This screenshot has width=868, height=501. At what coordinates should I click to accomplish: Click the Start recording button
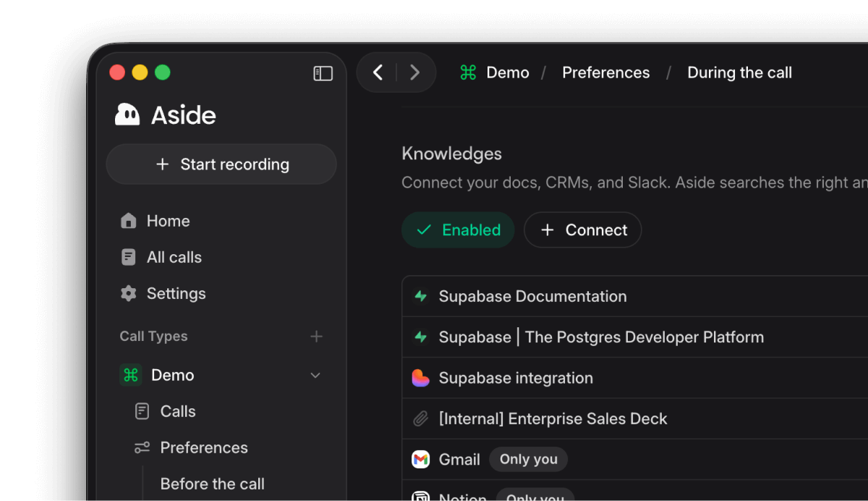[x=221, y=164]
